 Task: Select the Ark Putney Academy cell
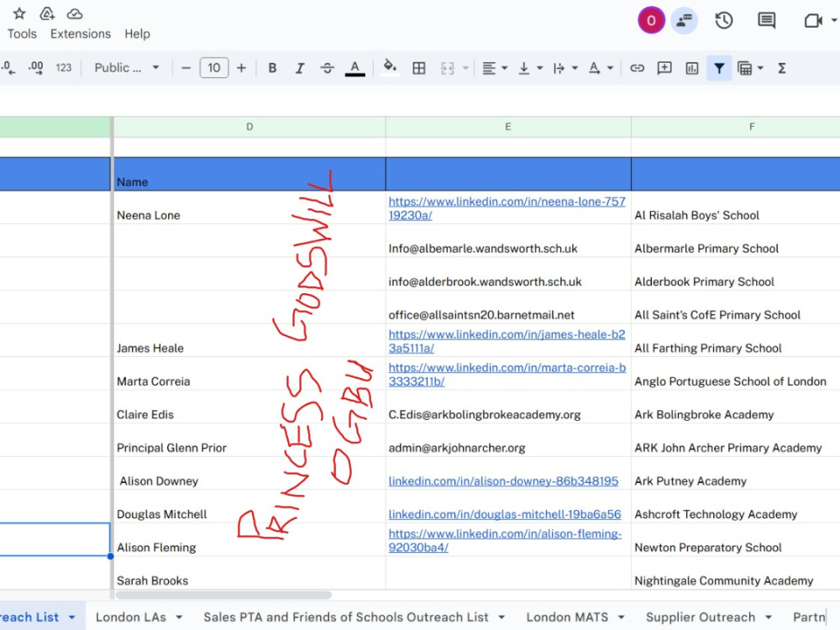pos(736,474)
